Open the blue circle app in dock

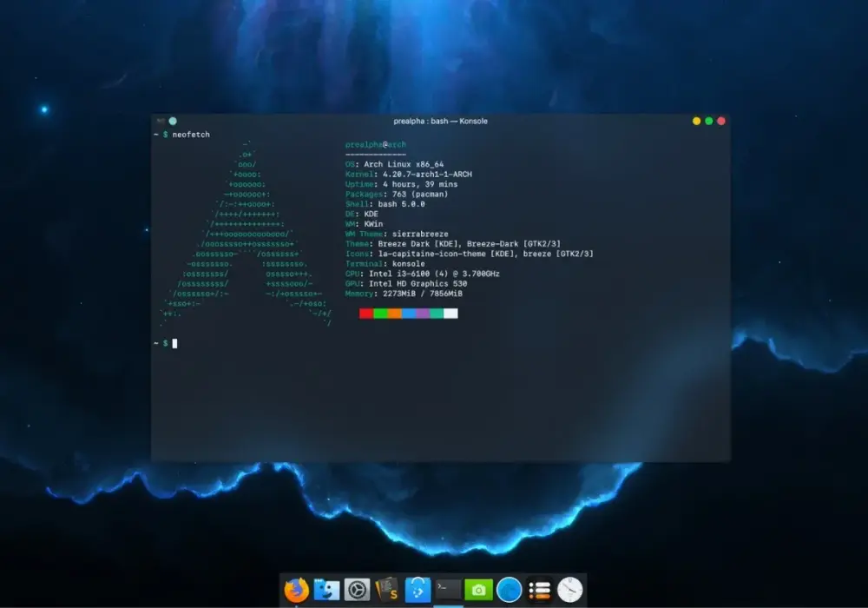509,590
